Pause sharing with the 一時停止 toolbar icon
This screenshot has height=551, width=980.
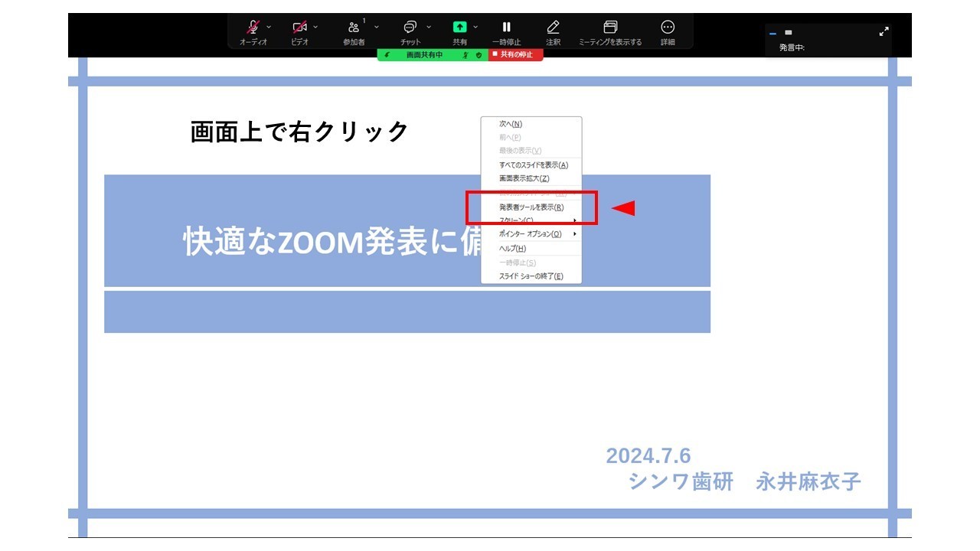506,27
